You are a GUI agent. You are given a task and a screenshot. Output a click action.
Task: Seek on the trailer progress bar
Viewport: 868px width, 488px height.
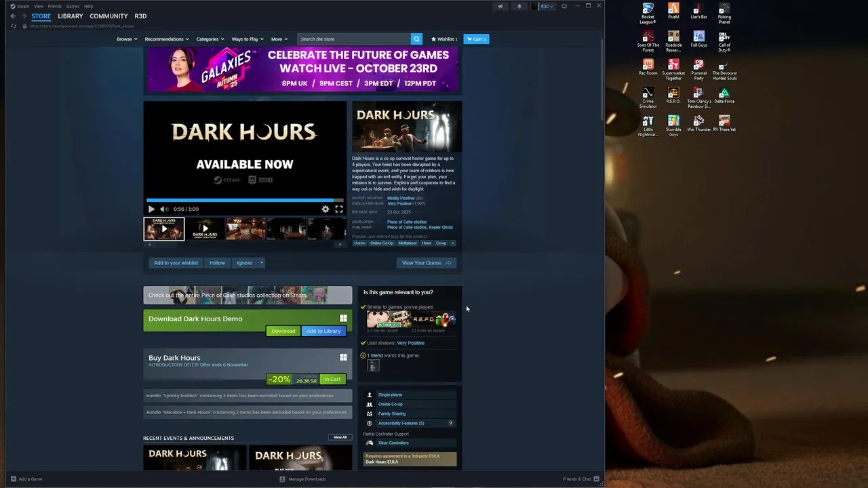tap(245, 201)
